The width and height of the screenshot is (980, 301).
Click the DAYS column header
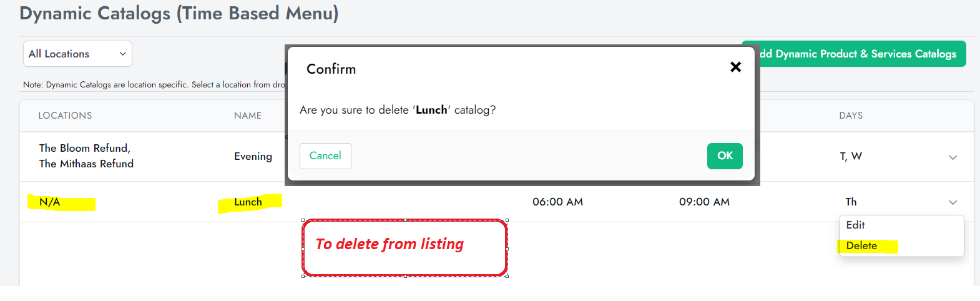pyautogui.click(x=851, y=116)
